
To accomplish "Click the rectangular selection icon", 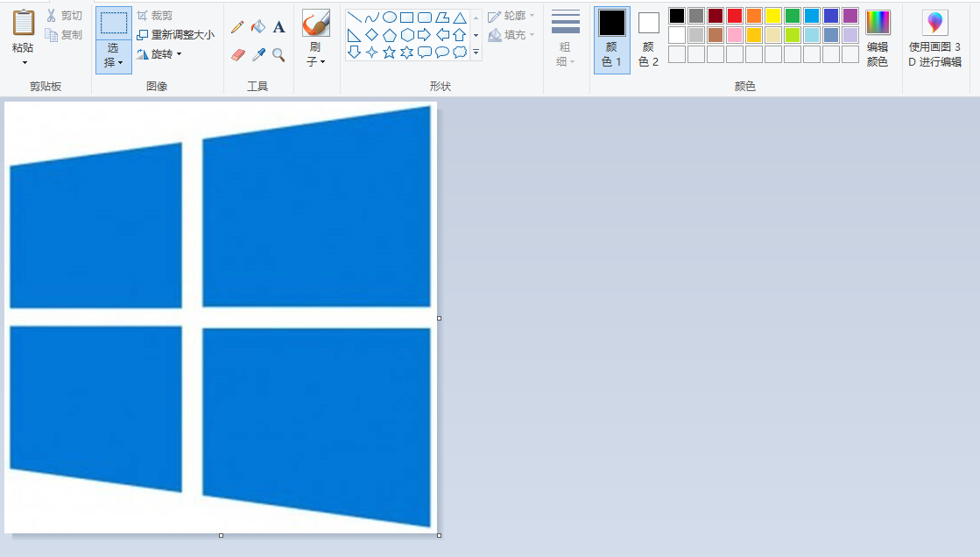I will coord(114,23).
